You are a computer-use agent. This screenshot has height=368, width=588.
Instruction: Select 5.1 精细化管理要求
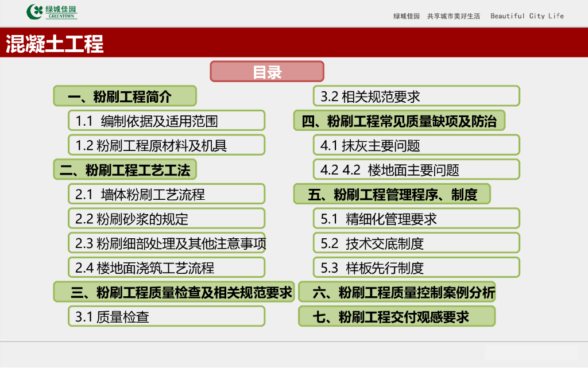click(416, 219)
